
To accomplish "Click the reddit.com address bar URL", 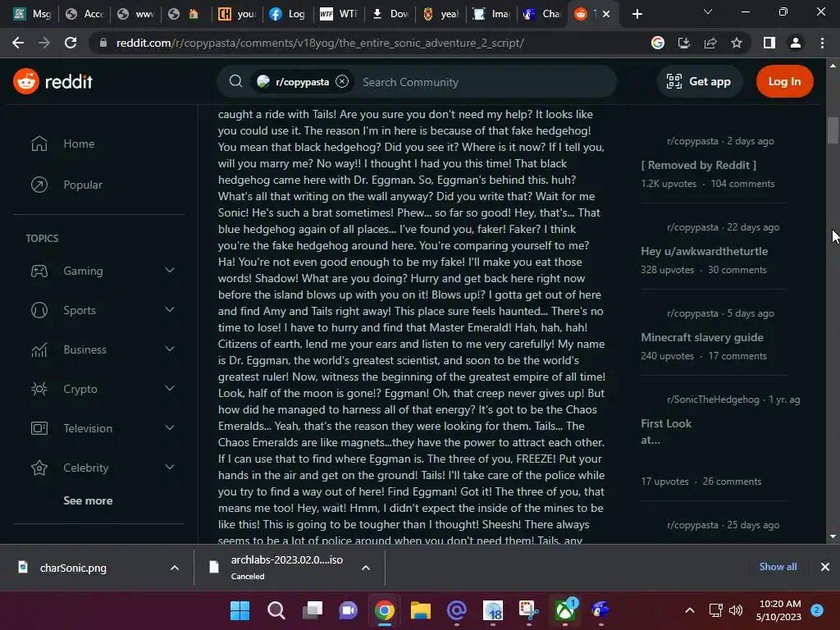I will 320,43.
